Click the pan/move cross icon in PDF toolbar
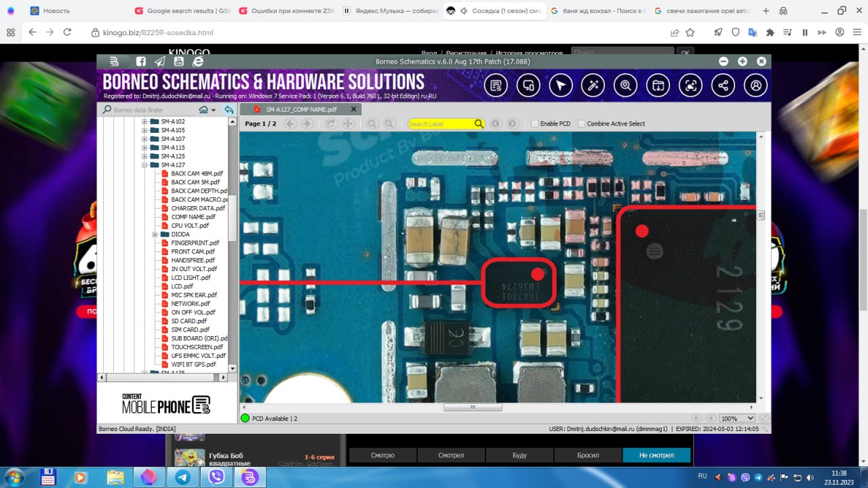 (348, 124)
